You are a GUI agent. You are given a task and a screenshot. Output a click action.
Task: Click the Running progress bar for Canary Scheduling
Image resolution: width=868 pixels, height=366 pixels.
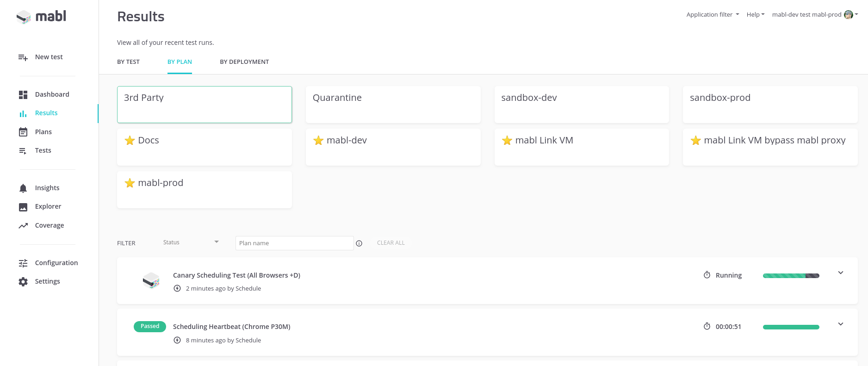pyautogui.click(x=791, y=276)
